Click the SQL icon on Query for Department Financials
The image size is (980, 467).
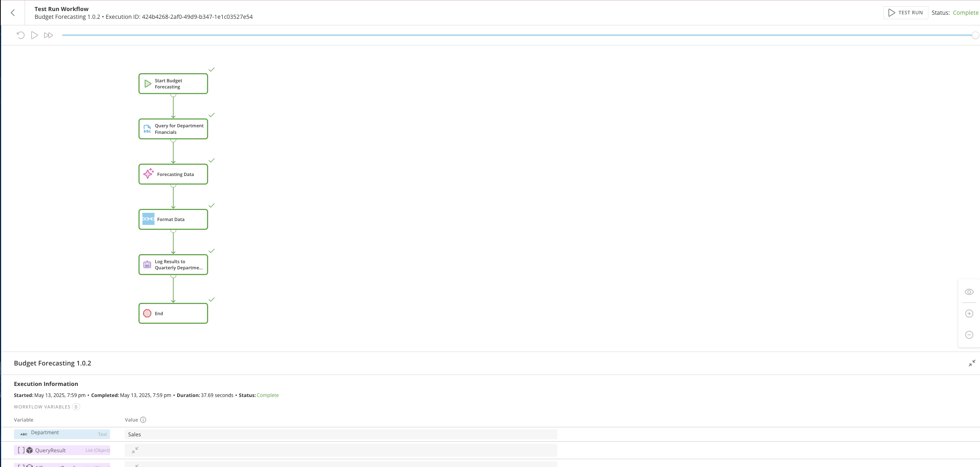[x=148, y=129]
